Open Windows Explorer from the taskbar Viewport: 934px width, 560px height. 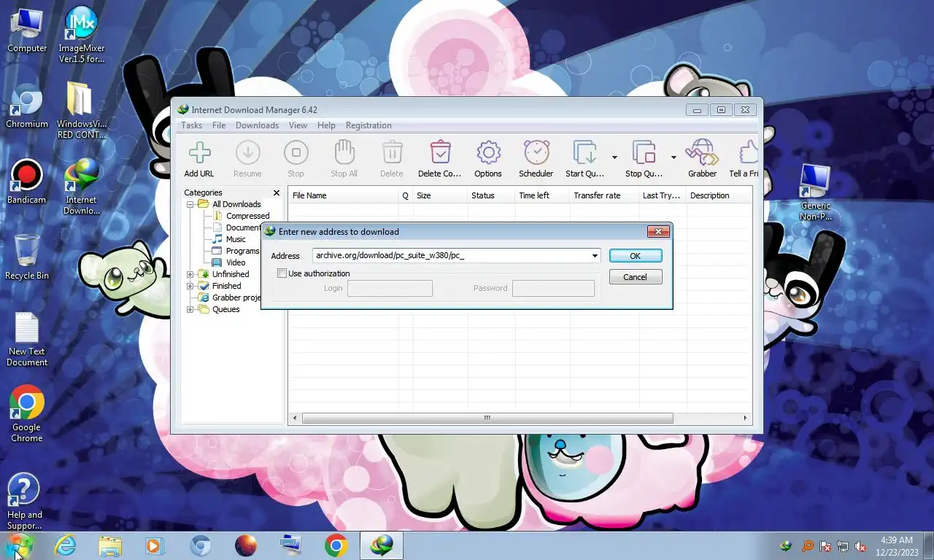tap(110, 545)
